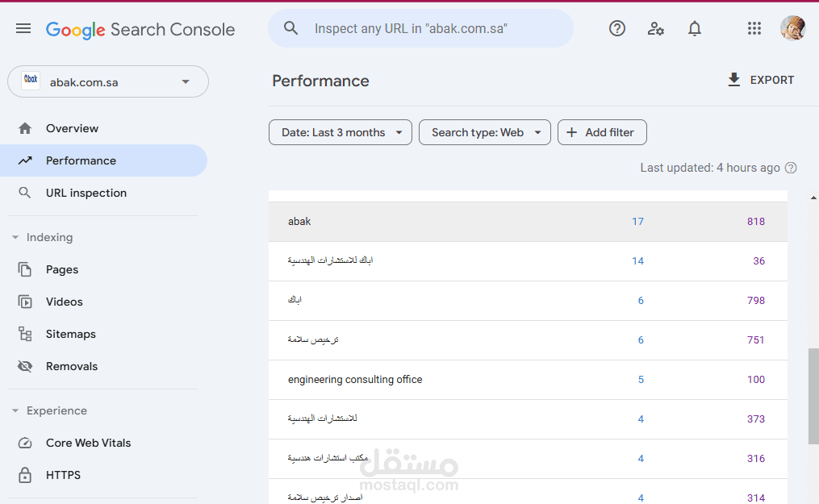819x504 pixels.
Task: Click impressions value 373
Action: 756,419
